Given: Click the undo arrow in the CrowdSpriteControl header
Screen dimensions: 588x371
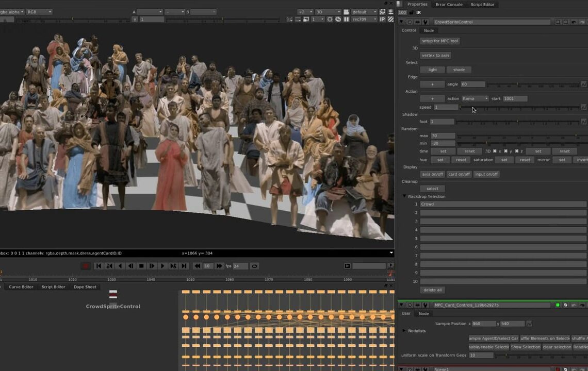Looking at the screenshot, I should pos(573,22).
